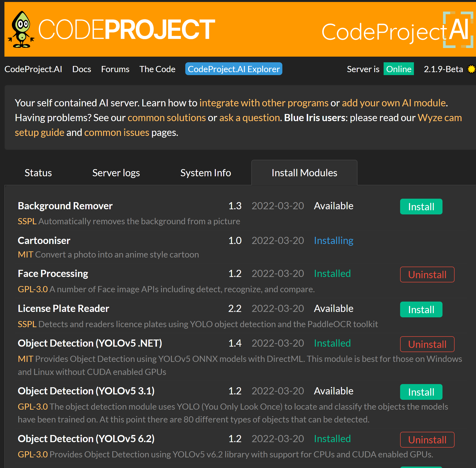Open 'add your own AI module' link
The height and width of the screenshot is (468, 476).
point(394,103)
